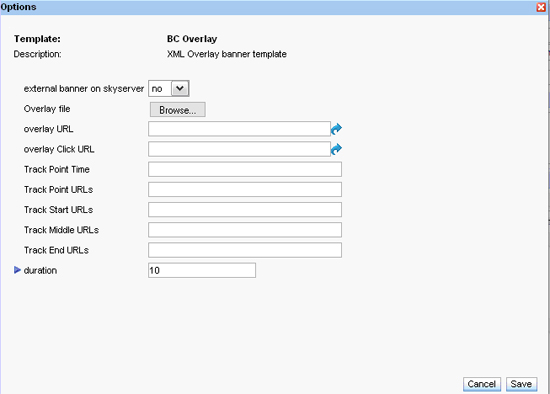Focus the Track End URLs field
The image size is (550, 394).
click(x=245, y=250)
